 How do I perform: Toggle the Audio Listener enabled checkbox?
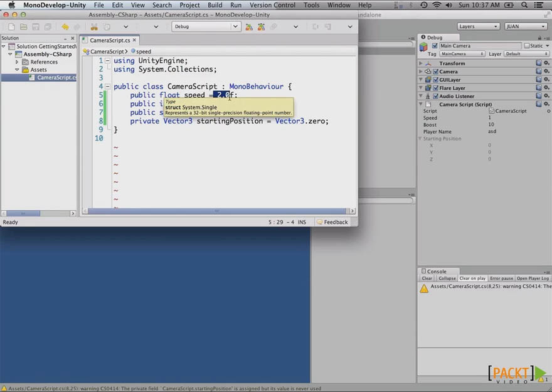point(435,96)
